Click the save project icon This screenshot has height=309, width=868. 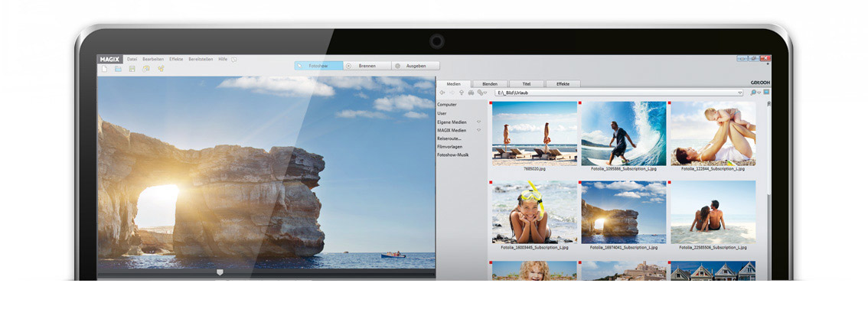(x=132, y=69)
